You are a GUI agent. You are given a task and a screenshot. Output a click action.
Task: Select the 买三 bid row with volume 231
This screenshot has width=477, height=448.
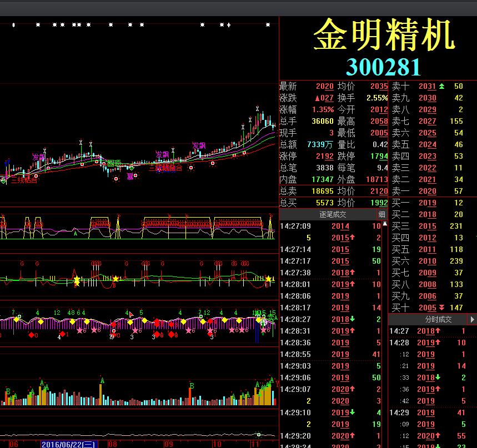(x=433, y=226)
